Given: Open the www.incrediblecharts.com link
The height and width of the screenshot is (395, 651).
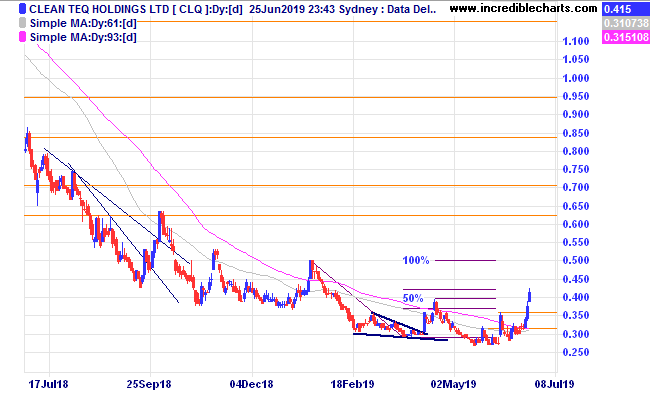Looking at the screenshot, I should (x=523, y=8).
